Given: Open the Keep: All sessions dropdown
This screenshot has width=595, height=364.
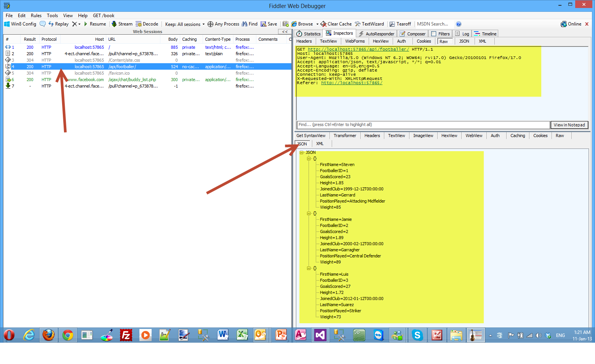Looking at the screenshot, I should pos(185,24).
